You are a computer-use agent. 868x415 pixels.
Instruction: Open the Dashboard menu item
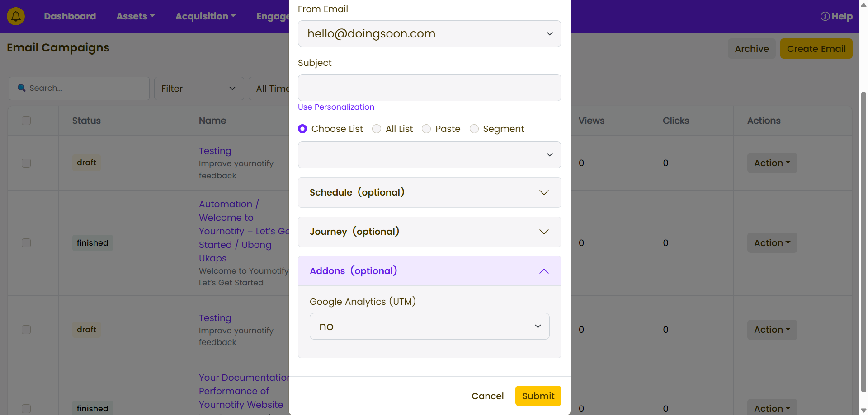click(x=70, y=16)
